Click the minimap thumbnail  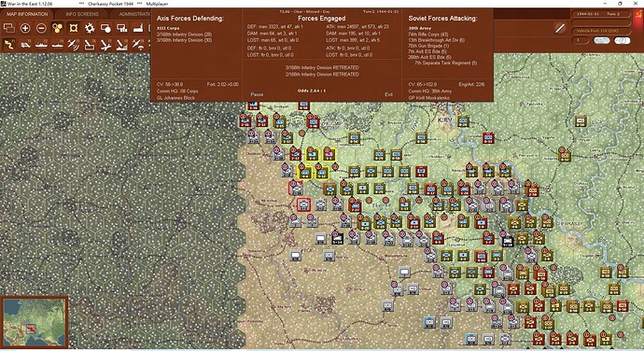(35, 322)
